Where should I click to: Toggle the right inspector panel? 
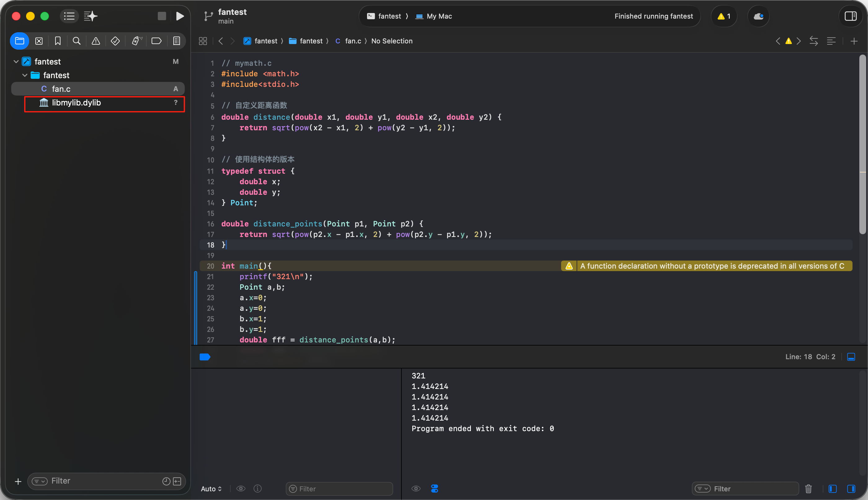851,16
